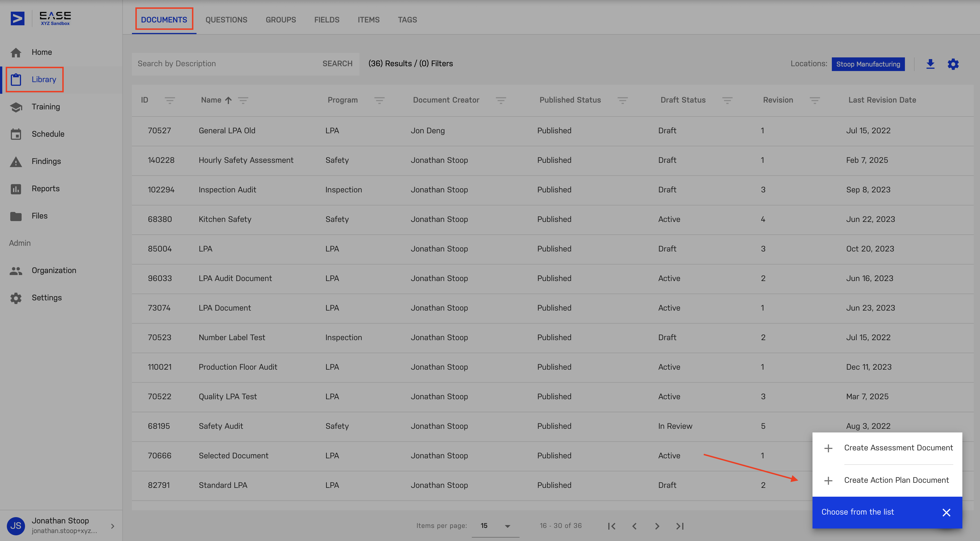Open the Training graduation cap icon
The height and width of the screenshot is (541, 980).
pyautogui.click(x=16, y=107)
